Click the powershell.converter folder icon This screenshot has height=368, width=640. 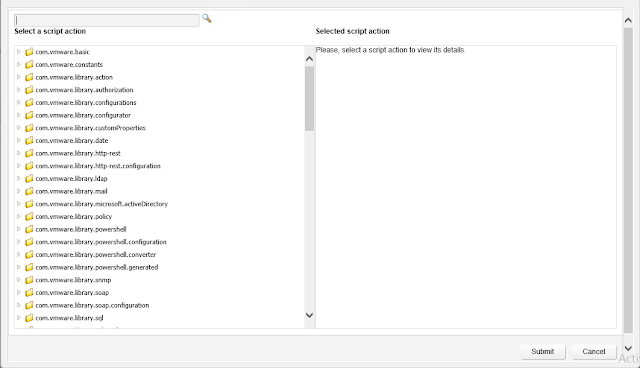(29, 254)
